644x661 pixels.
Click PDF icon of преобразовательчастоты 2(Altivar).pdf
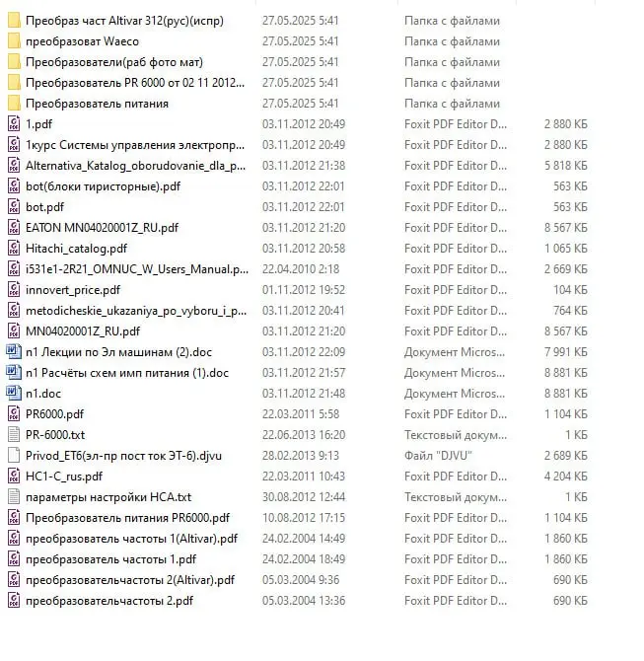point(14,579)
